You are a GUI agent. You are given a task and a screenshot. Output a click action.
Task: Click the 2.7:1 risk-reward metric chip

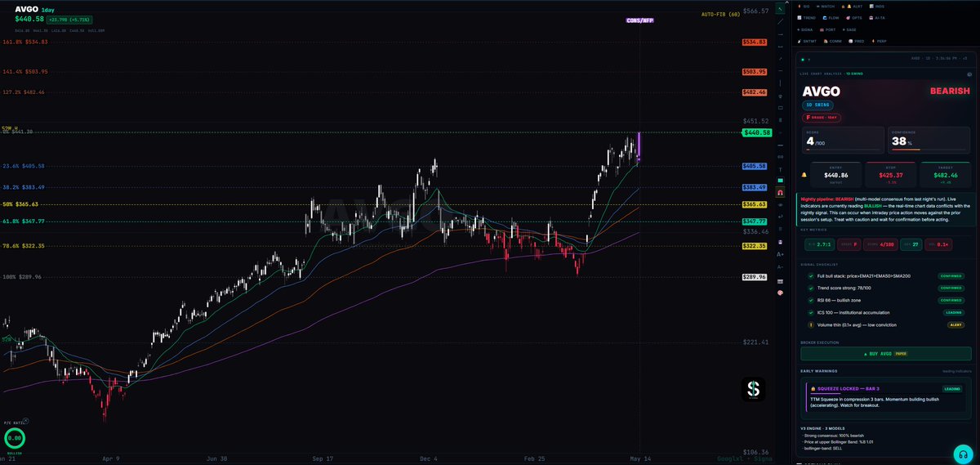pos(820,245)
